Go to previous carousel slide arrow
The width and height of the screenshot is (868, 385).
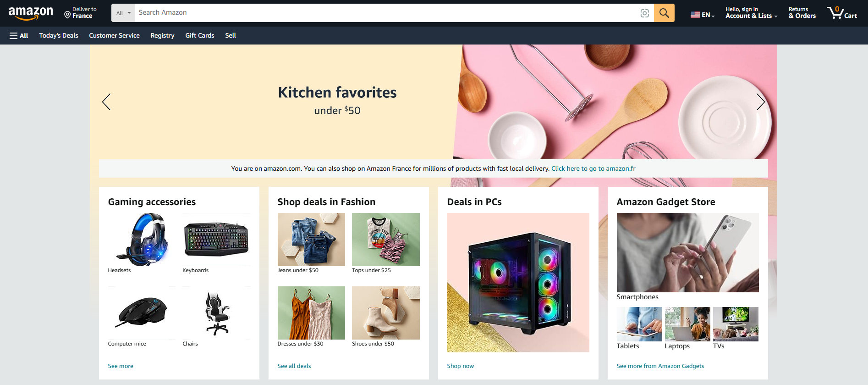point(106,102)
